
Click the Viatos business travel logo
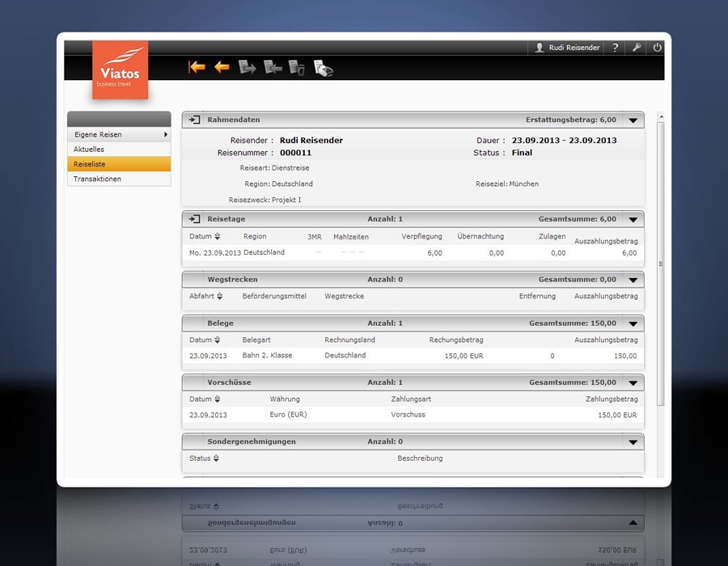point(120,70)
